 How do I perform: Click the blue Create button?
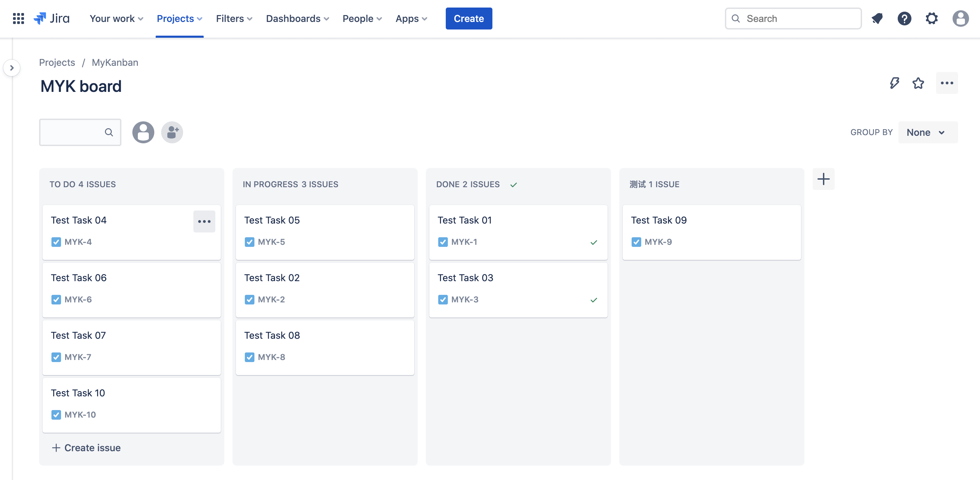tap(469, 18)
